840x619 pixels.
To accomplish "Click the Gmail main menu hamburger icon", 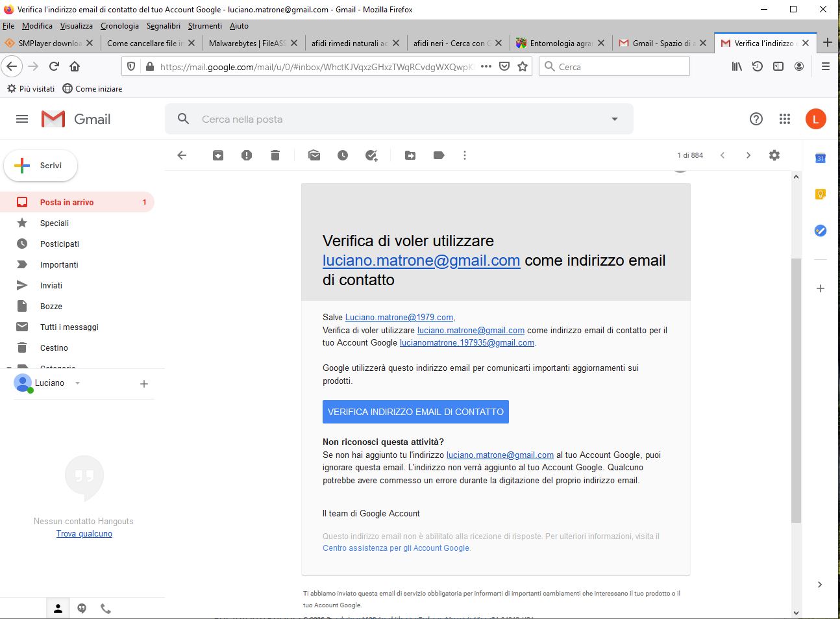I will click(22, 119).
